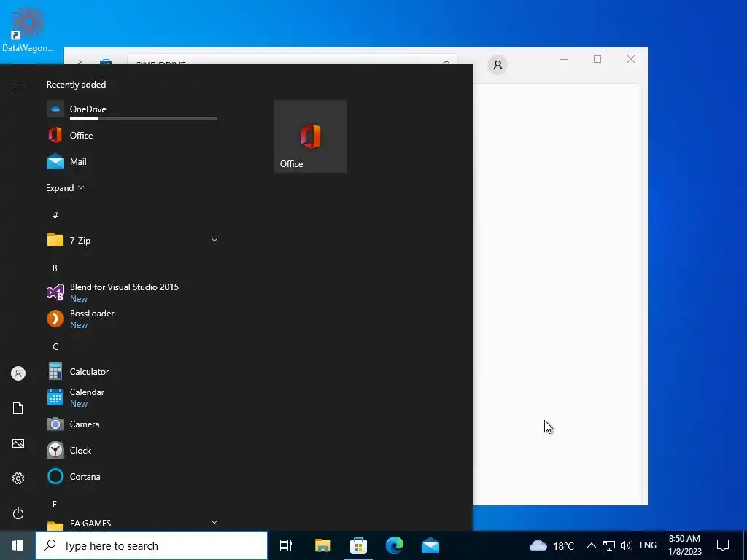The image size is (747, 560).
Task: Open Mail from the taskbar
Action: pyautogui.click(x=430, y=545)
